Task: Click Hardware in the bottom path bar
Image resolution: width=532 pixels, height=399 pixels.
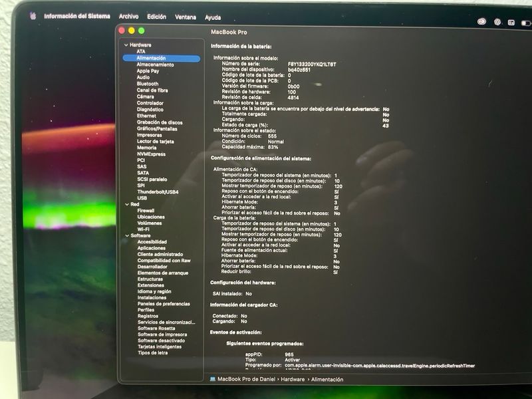Action: [293, 379]
